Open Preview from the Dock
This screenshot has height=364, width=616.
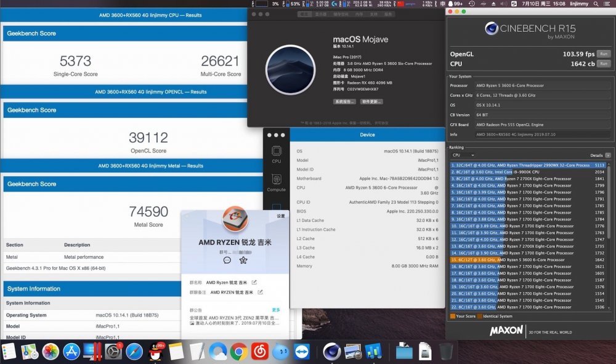click(x=353, y=352)
